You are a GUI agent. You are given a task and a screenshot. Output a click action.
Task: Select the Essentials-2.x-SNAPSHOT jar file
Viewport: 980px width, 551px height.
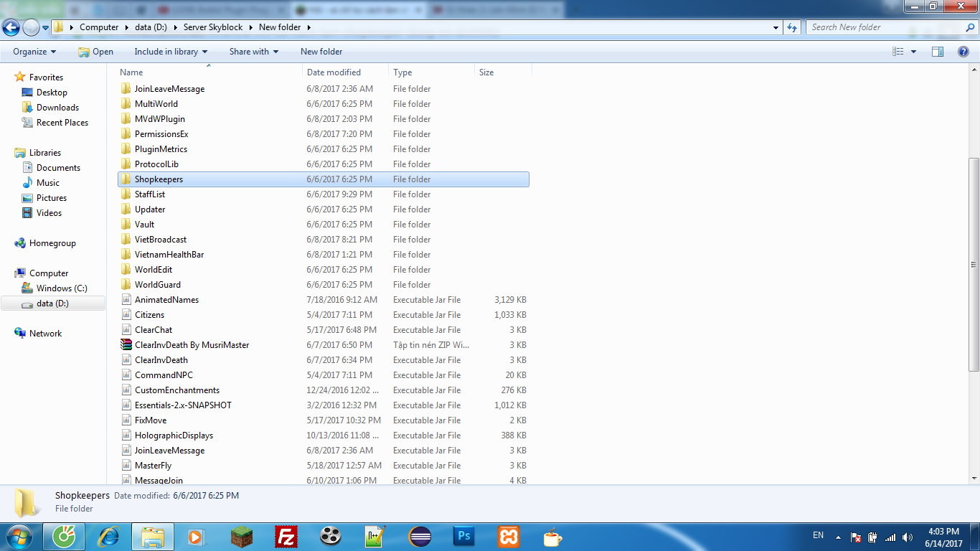click(183, 405)
